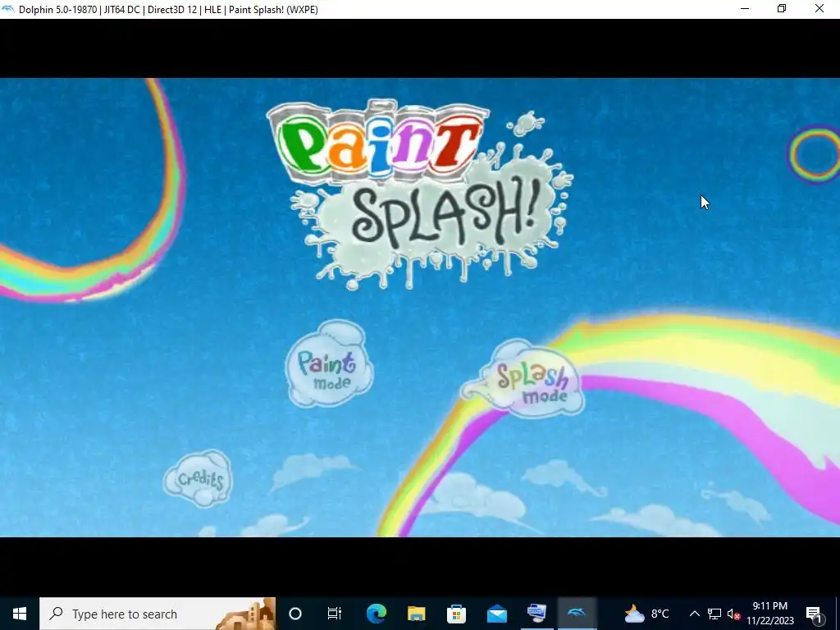
Task: Expand the hidden system tray icons
Action: tap(694, 614)
